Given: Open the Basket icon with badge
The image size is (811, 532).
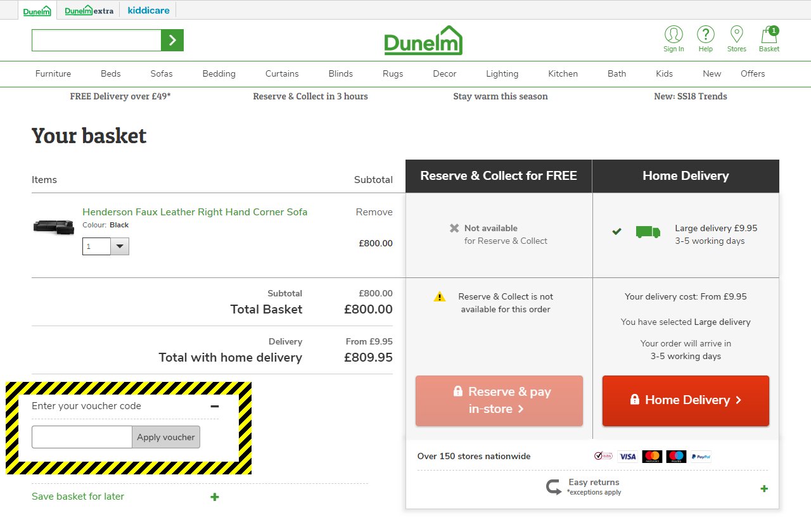Looking at the screenshot, I should tap(769, 39).
